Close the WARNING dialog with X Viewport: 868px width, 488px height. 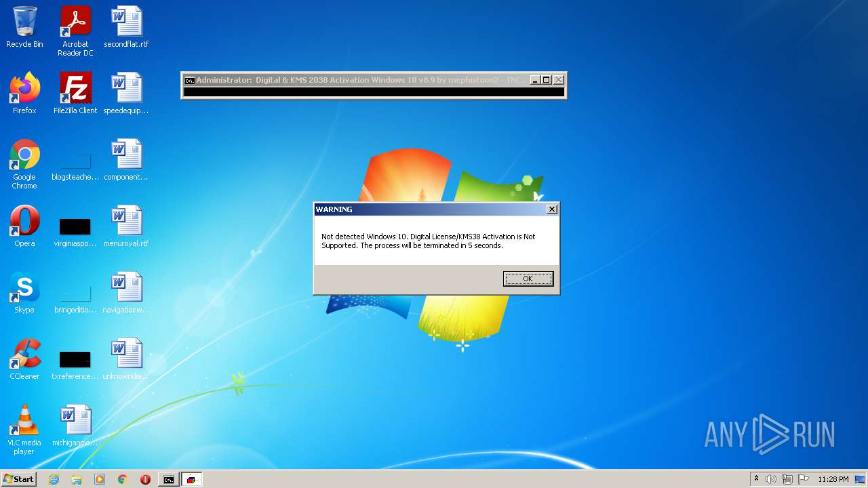click(552, 209)
